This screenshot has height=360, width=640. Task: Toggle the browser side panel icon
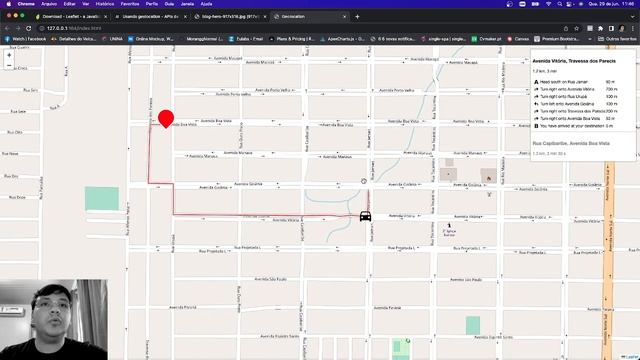pyautogui.click(x=611, y=28)
